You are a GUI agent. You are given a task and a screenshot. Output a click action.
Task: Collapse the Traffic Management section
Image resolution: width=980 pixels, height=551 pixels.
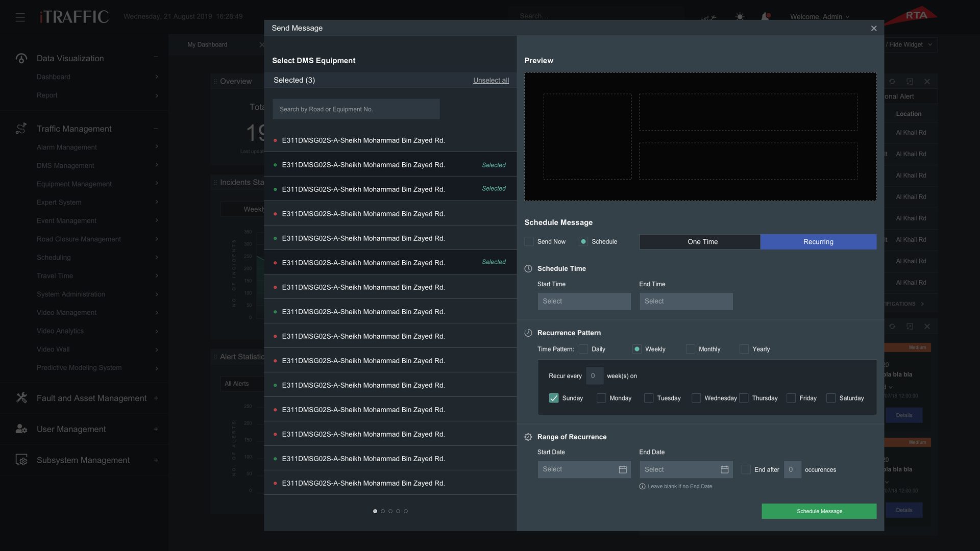(156, 129)
